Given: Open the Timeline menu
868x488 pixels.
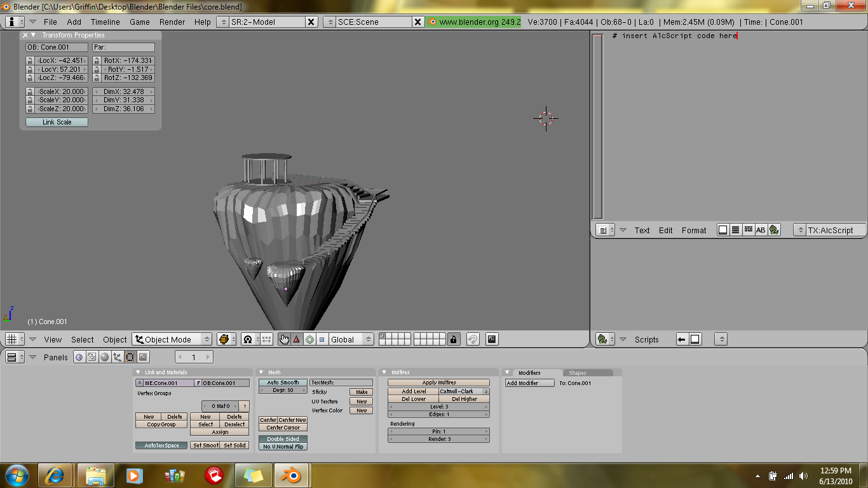Looking at the screenshot, I should [105, 22].
